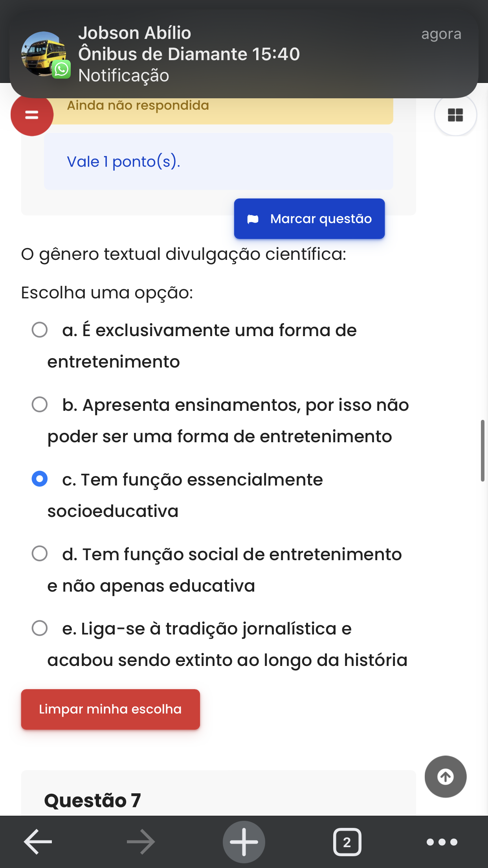488x868 pixels.
Task: Open the quiz navigation grid icon
Action: [x=455, y=115]
